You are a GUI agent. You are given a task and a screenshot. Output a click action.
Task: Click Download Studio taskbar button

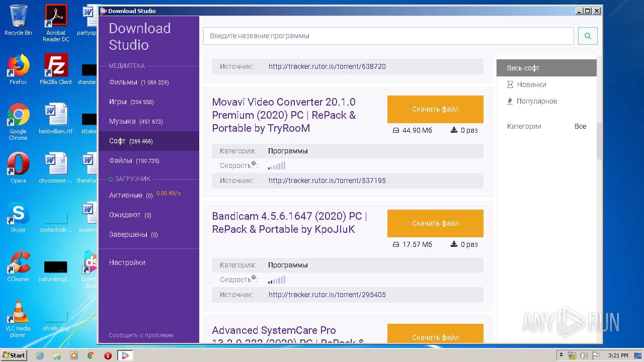(125, 355)
